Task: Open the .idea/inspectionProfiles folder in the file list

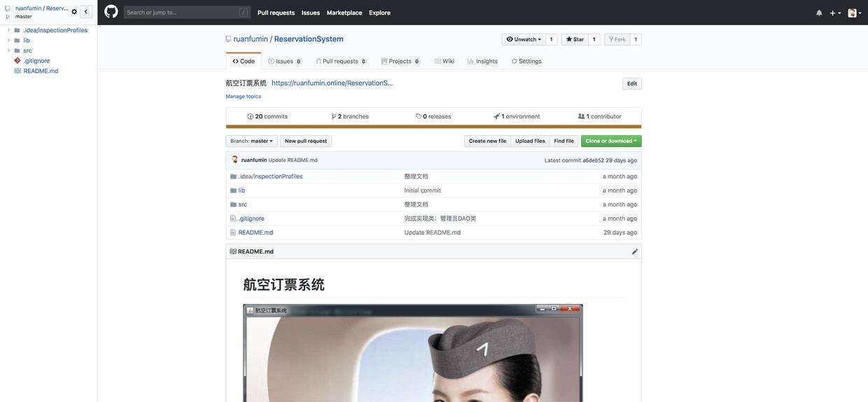Action: [x=271, y=176]
